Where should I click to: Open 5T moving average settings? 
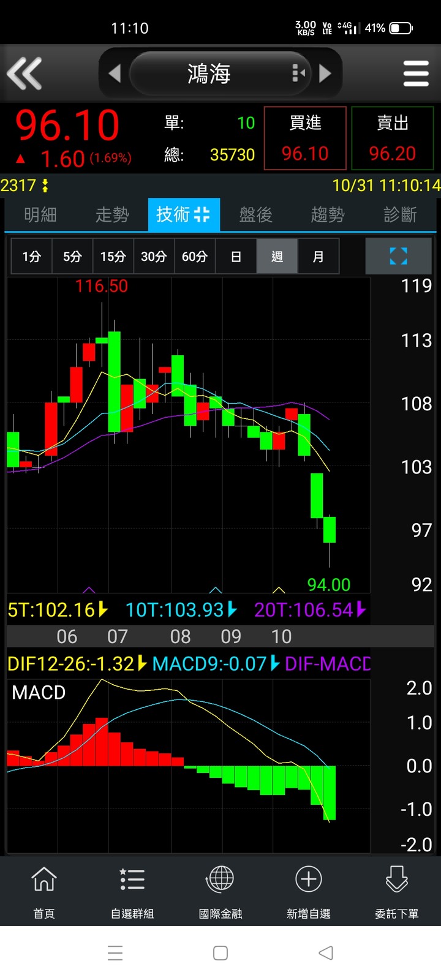coord(58,609)
